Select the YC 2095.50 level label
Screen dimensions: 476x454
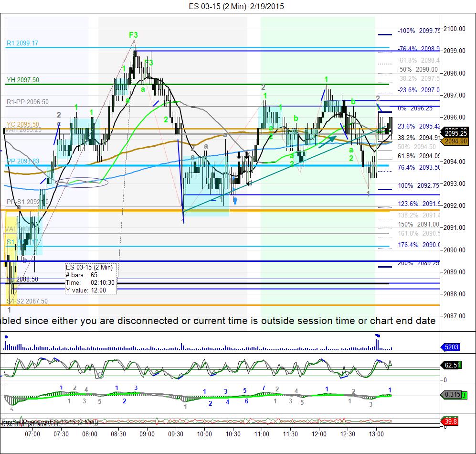[23, 124]
